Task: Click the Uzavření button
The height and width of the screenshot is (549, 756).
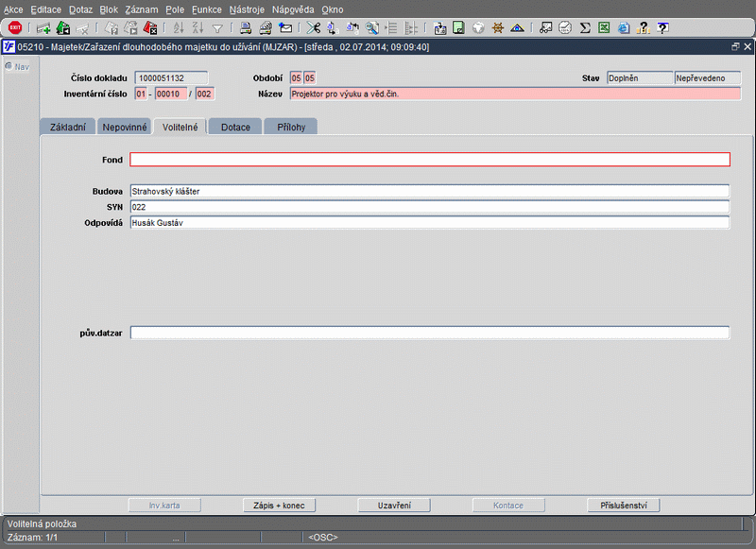Action: point(394,506)
